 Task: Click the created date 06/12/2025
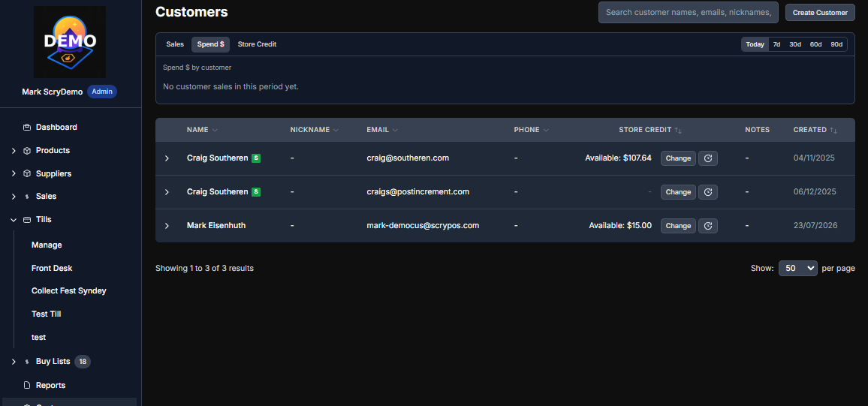point(815,192)
